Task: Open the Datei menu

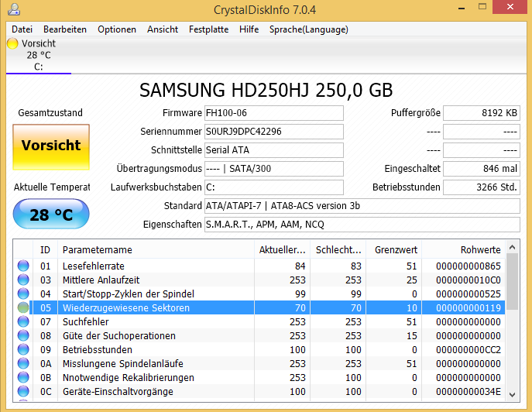Action: [22, 29]
